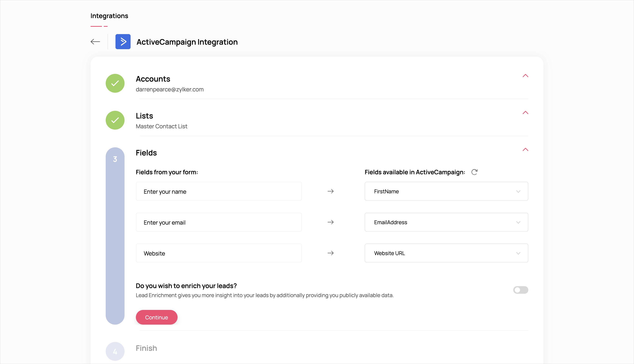Click the arrow next to email field
The height and width of the screenshot is (364, 634).
click(x=330, y=222)
